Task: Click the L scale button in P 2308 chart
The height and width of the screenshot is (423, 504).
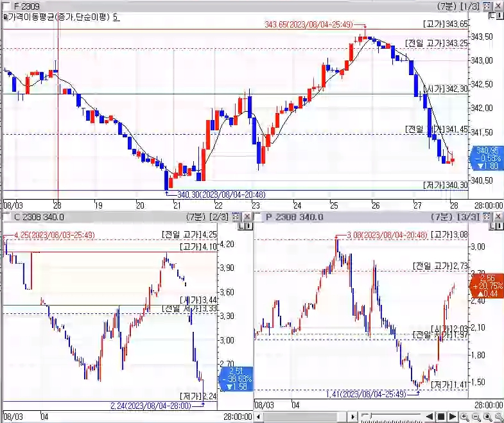Action: [492, 227]
